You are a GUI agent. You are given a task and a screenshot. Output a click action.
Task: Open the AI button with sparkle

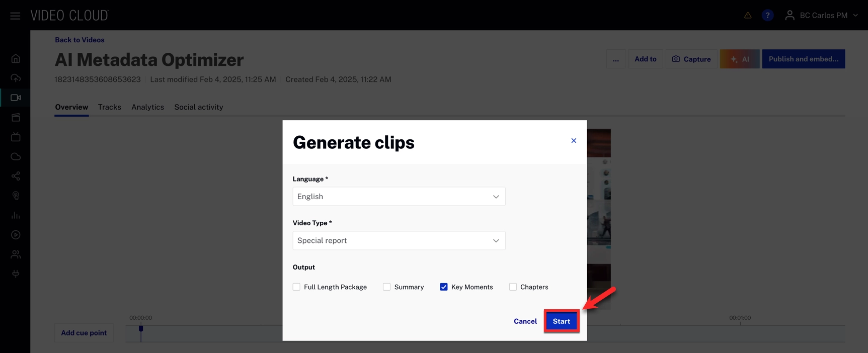point(740,59)
